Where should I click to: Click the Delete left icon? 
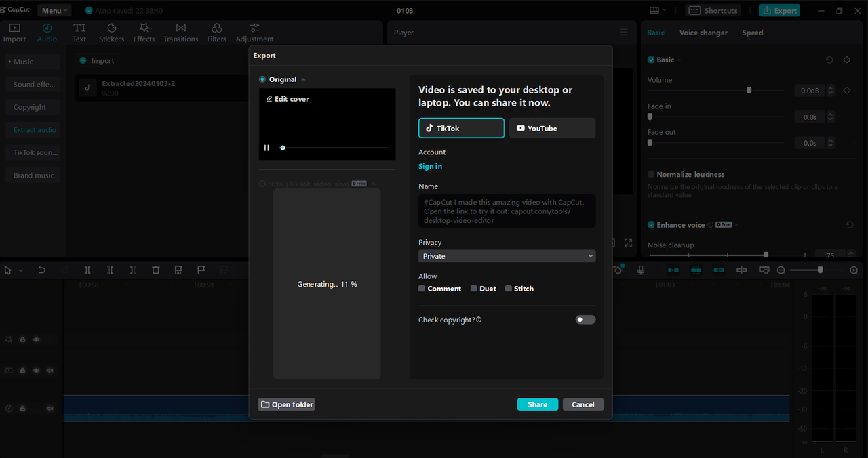click(x=110, y=270)
